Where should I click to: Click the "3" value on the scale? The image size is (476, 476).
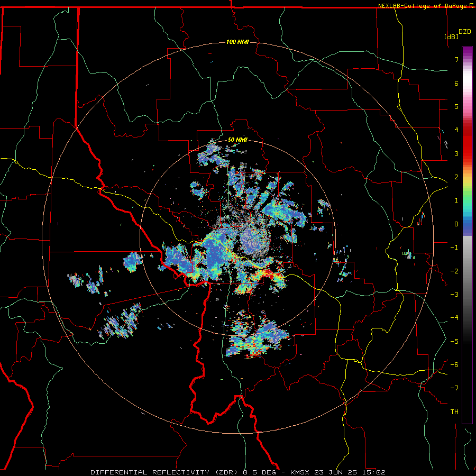[x=456, y=153]
